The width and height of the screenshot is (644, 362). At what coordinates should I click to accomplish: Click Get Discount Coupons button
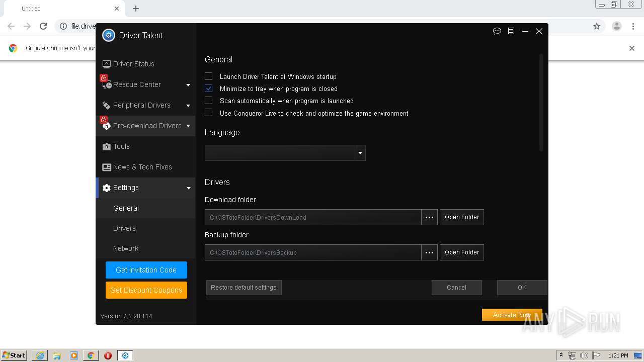tap(146, 290)
